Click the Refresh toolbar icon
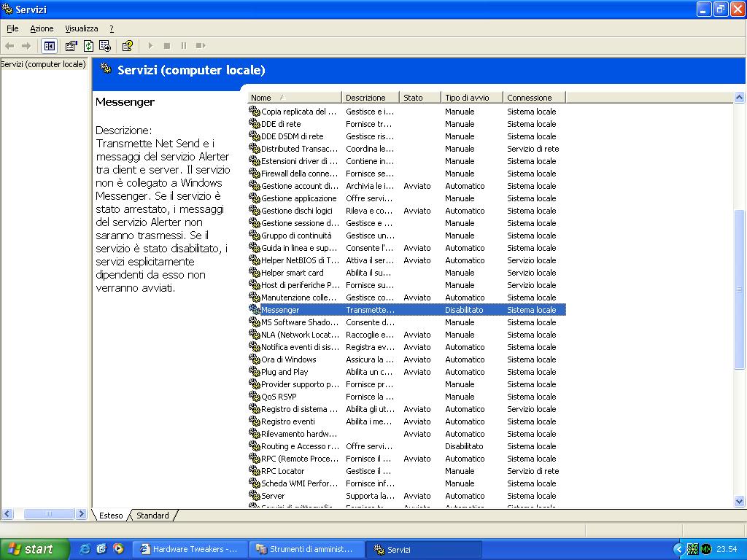 tap(88, 46)
